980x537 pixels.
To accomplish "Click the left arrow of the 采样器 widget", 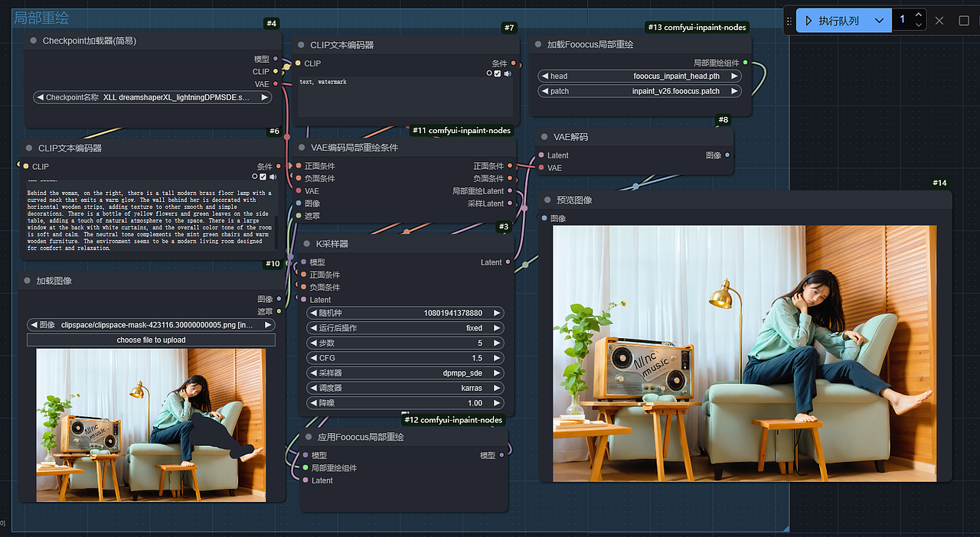I will point(313,373).
